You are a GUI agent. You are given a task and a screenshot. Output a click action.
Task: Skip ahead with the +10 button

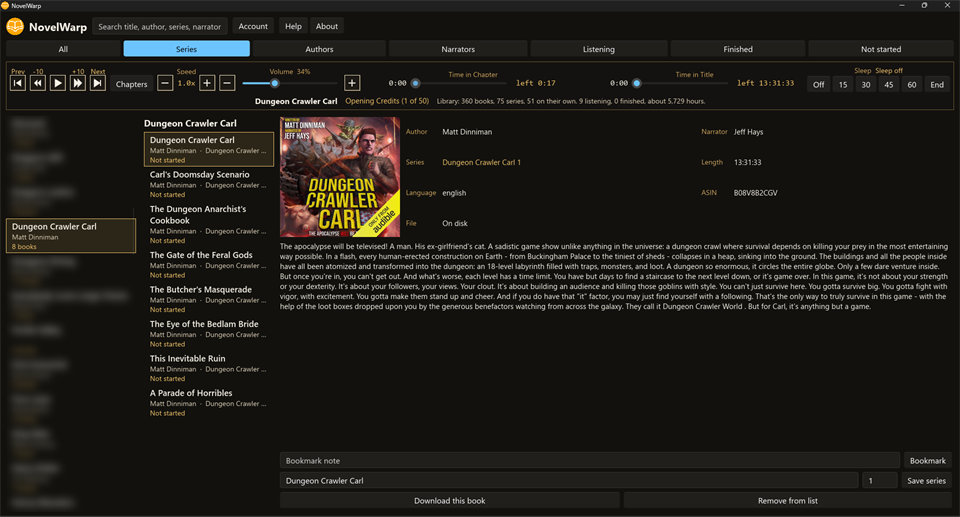(78, 83)
